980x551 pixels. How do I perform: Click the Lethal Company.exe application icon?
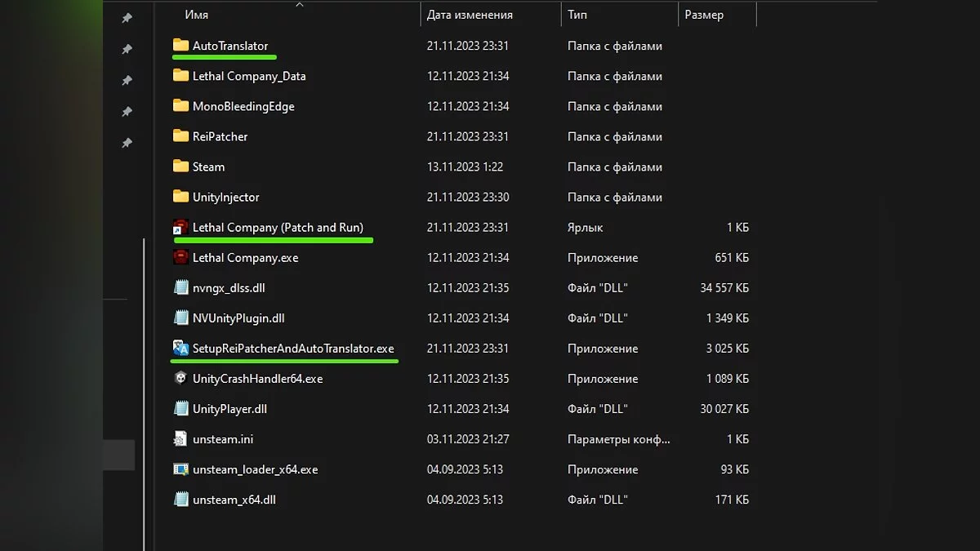point(180,258)
